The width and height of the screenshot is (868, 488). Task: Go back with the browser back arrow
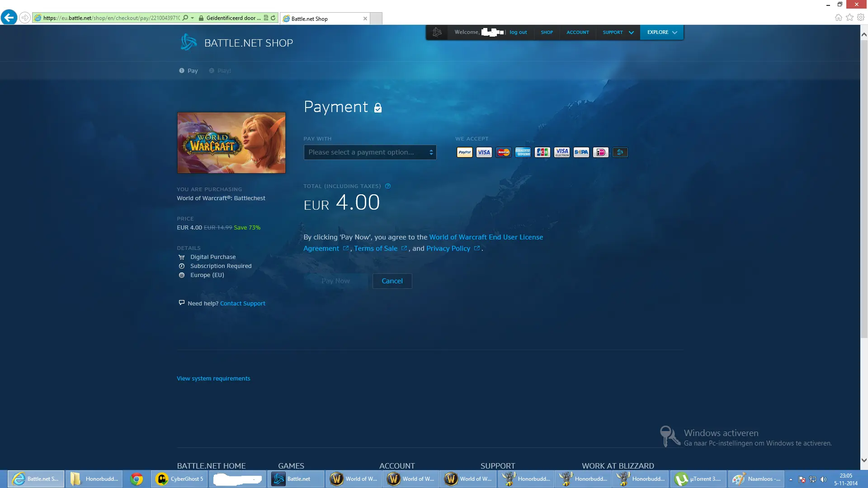pos(9,18)
